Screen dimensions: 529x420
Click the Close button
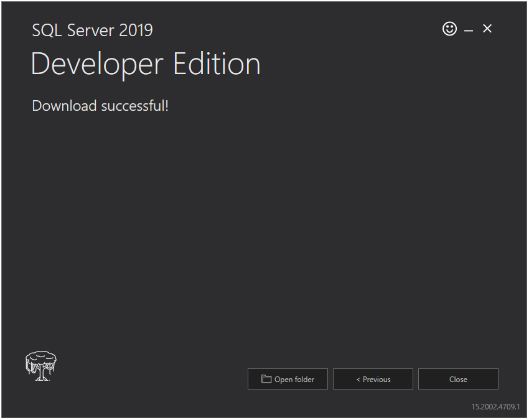pos(458,379)
